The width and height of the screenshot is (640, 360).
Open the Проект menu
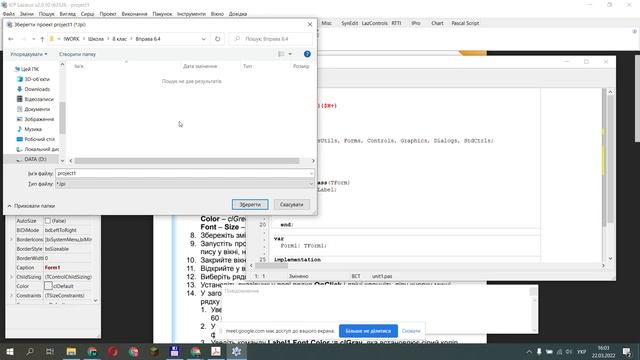tap(108, 14)
